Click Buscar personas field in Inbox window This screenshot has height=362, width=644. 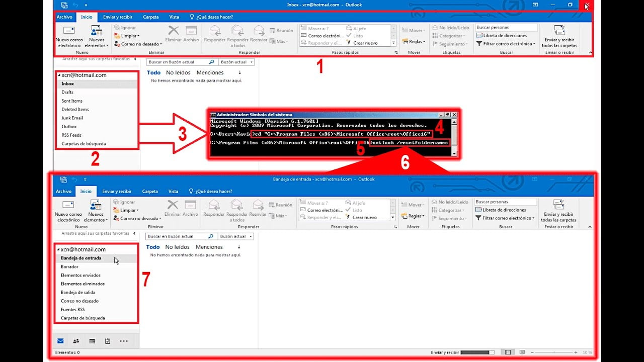(506, 28)
